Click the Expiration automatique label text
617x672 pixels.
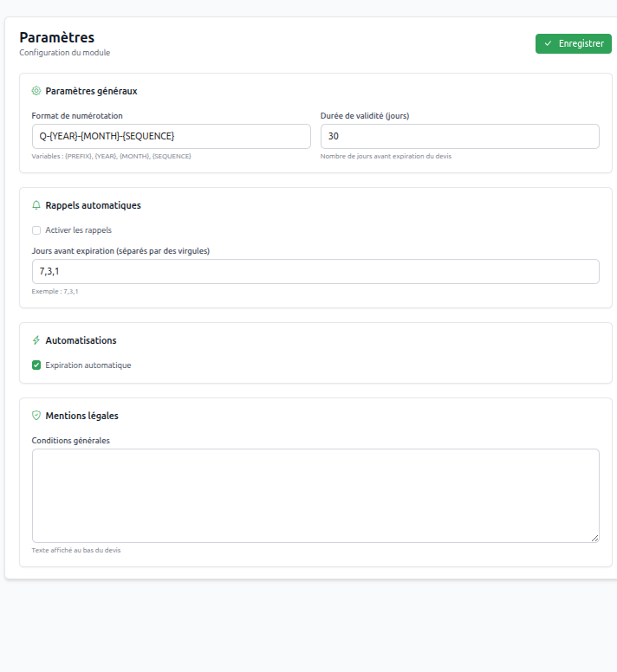coord(88,365)
